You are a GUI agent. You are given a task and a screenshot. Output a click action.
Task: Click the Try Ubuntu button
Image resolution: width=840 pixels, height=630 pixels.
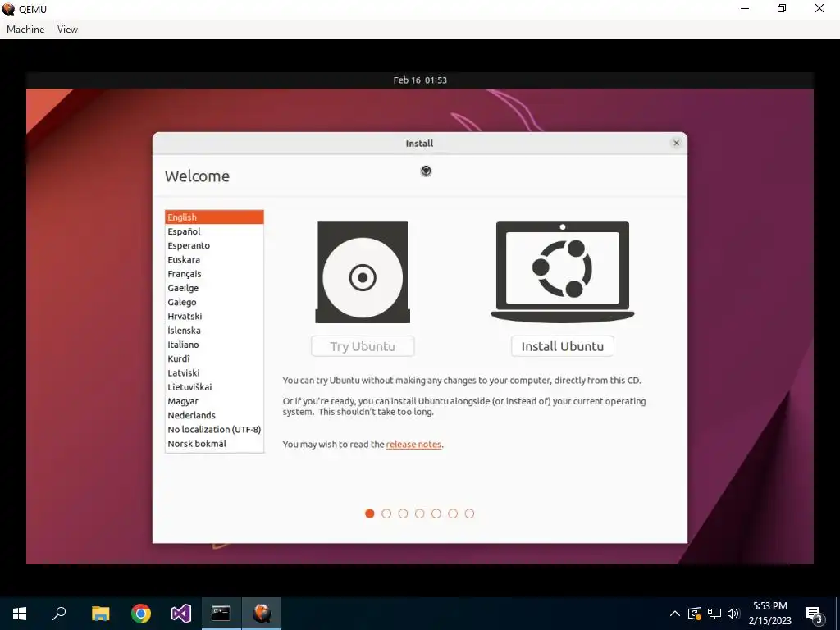point(363,346)
